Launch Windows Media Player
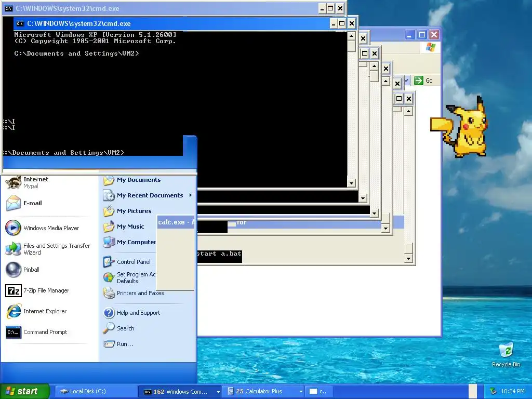 (x=43, y=228)
